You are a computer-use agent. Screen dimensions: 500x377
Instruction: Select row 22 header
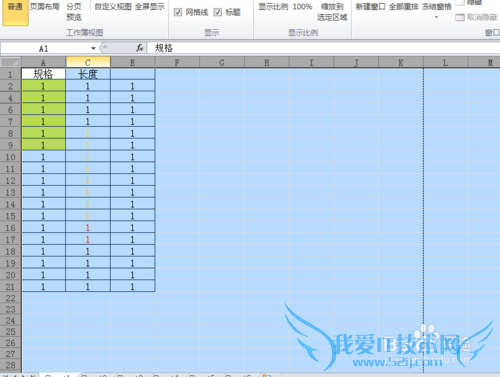(11, 298)
